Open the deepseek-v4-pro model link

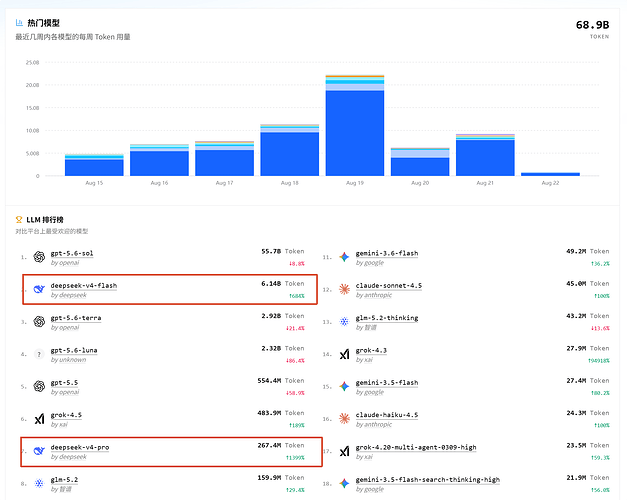pyautogui.click(x=80, y=448)
